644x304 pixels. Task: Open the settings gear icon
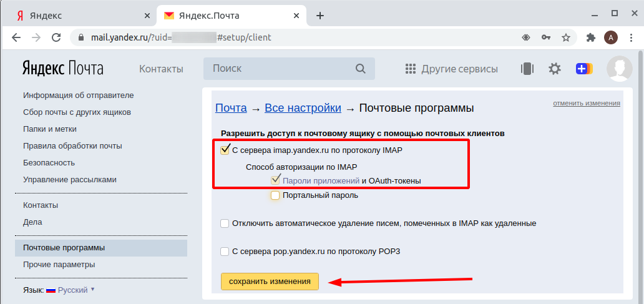tap(554, 69)
